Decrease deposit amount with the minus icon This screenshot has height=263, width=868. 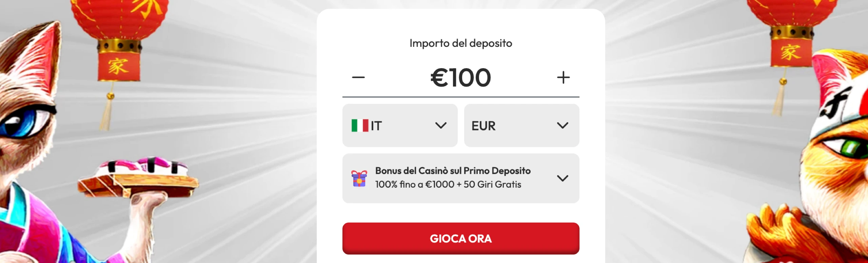[x=358, y=77]
